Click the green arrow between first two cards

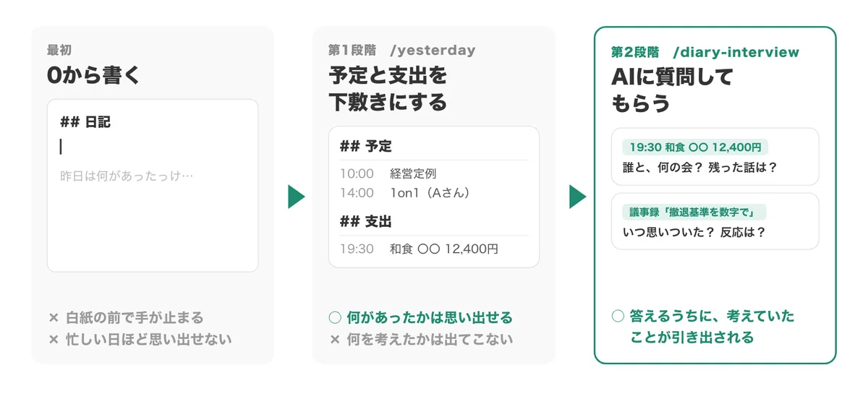[x=296, y=197]
